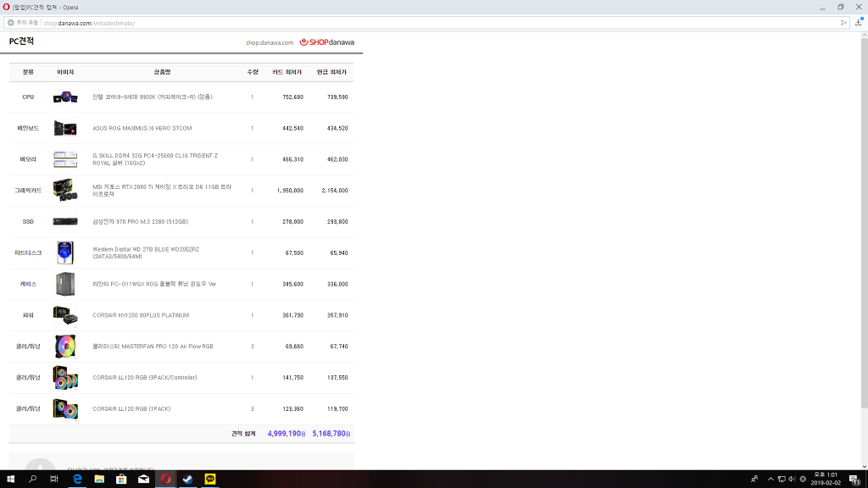Image resolution: width=868 pixels, height=488 pixels.
Task: Click ASUS ROG MAXIMUS motherboard thumbnail
Action: click(x=65, y=128)
